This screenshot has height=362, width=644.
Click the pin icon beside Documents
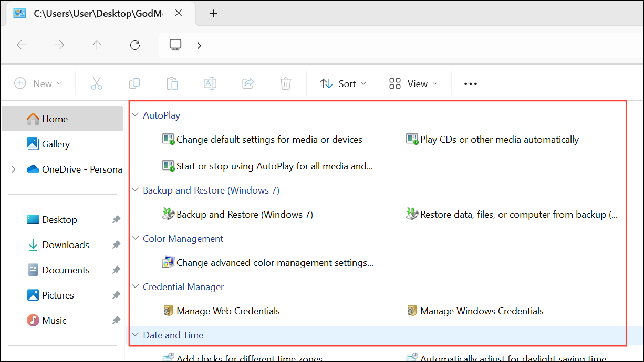[x=117, y=270]
